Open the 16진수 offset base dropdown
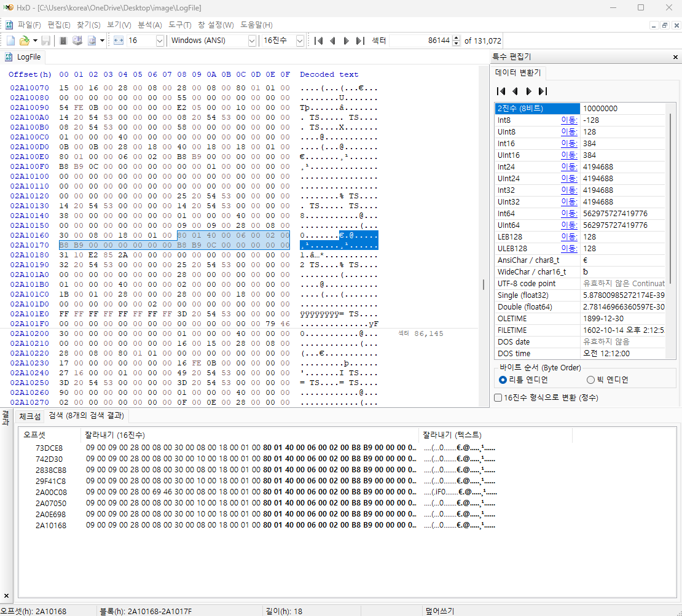The width and height of the screenshot is (682, 616). pyautogui.click(x=300, y=41)
